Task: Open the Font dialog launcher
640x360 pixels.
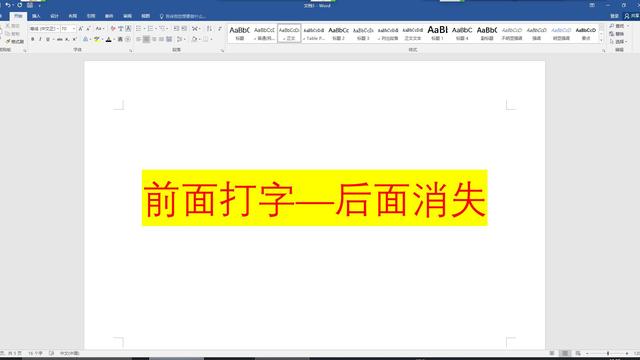Action: pos(131,51)
